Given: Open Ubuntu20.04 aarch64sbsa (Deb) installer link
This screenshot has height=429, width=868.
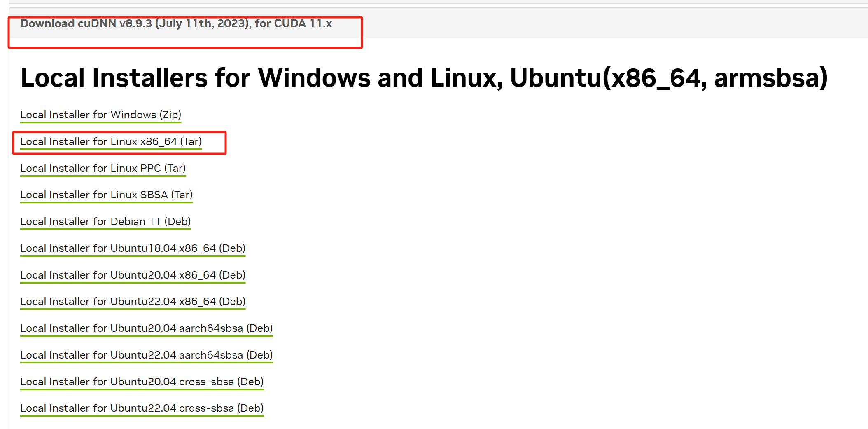Looking at the screenshot, I should click(147, 328).
